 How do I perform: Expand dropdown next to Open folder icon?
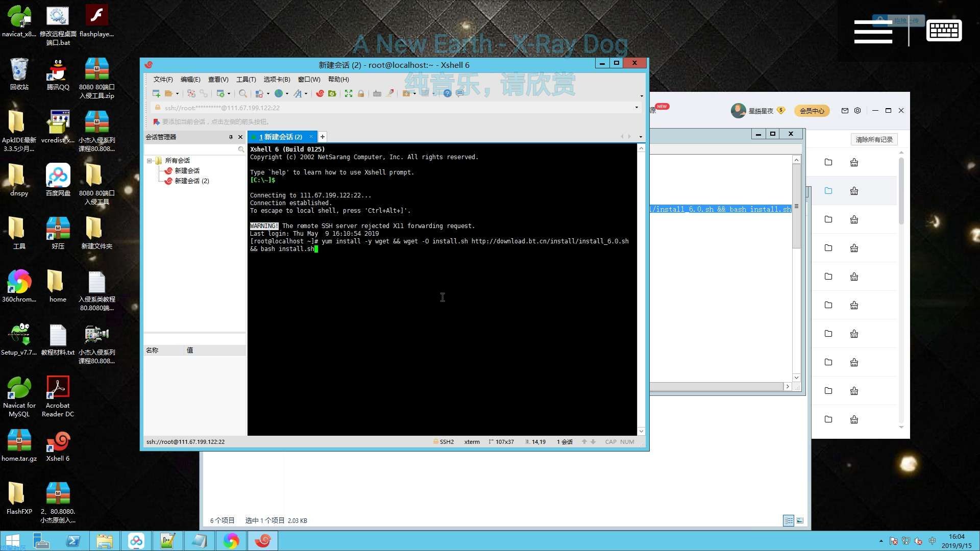coord(177,93)
